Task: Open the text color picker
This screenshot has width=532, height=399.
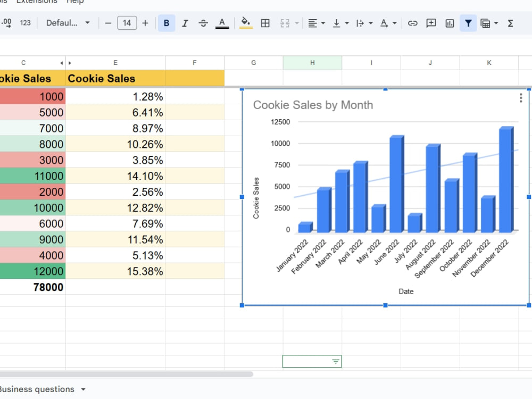Action: 222,23
